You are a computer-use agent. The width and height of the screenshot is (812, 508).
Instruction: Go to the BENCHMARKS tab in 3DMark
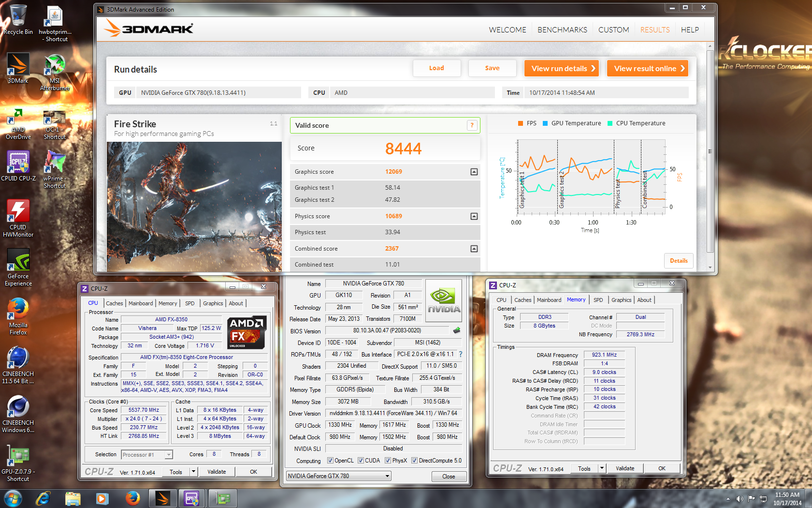[x=562, y=30]
